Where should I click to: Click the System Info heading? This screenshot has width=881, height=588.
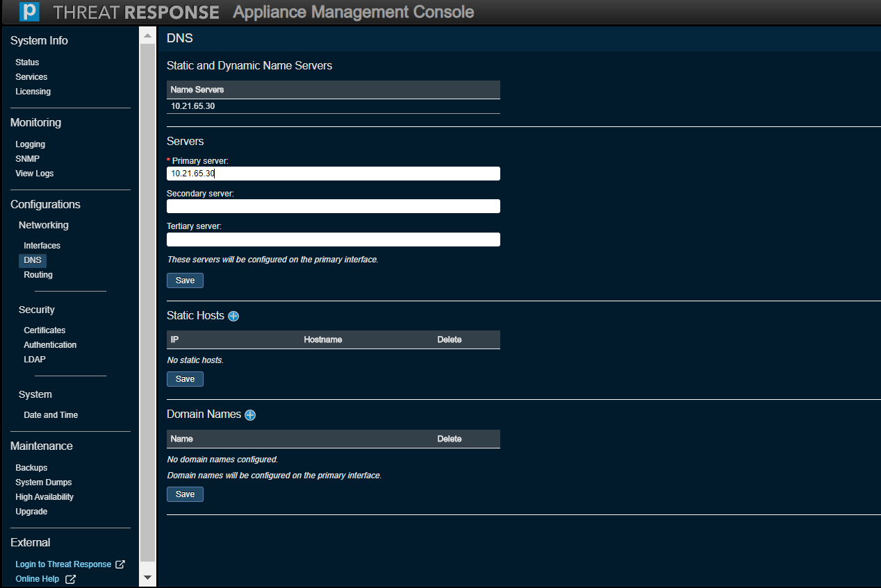[39, 40]
